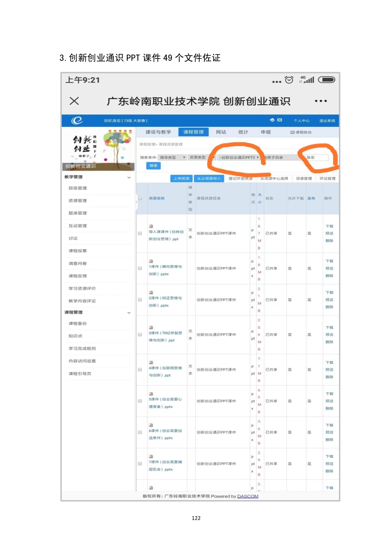This screenshot has width=392, height=554.
Task: Open 讨论 in the sidebar
Action: pos(73,238)
